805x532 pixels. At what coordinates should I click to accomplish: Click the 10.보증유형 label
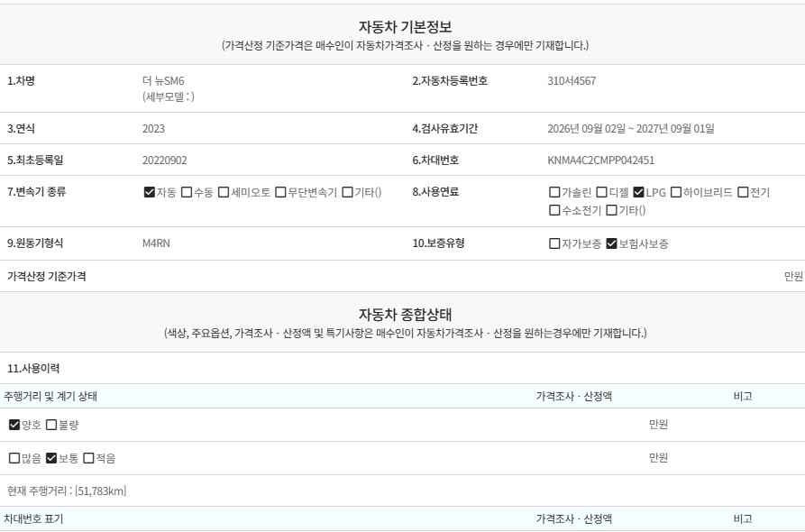point(438,243)
